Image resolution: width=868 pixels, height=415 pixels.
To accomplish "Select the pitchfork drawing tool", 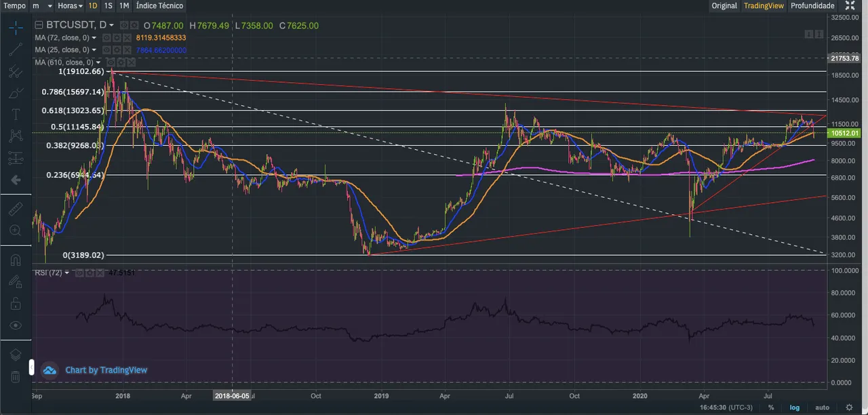I will pyautogui.click(x=16, y=71).
